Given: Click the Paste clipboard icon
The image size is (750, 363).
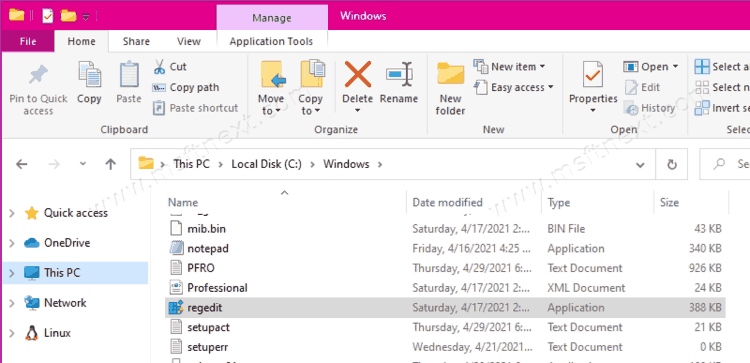Looking at the screenshot, I should click(x=129, y=75).
